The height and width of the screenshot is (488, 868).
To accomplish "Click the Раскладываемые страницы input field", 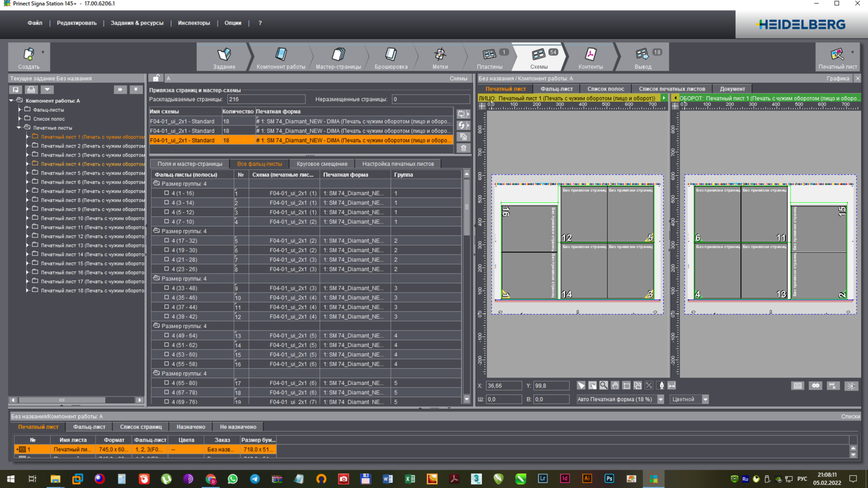I will (266, 99).
